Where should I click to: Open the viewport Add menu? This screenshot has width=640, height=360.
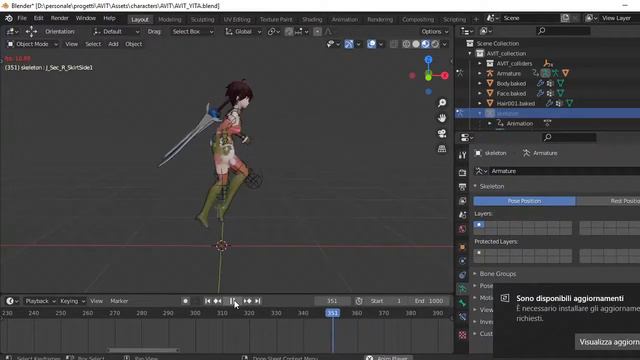[113, 44]
